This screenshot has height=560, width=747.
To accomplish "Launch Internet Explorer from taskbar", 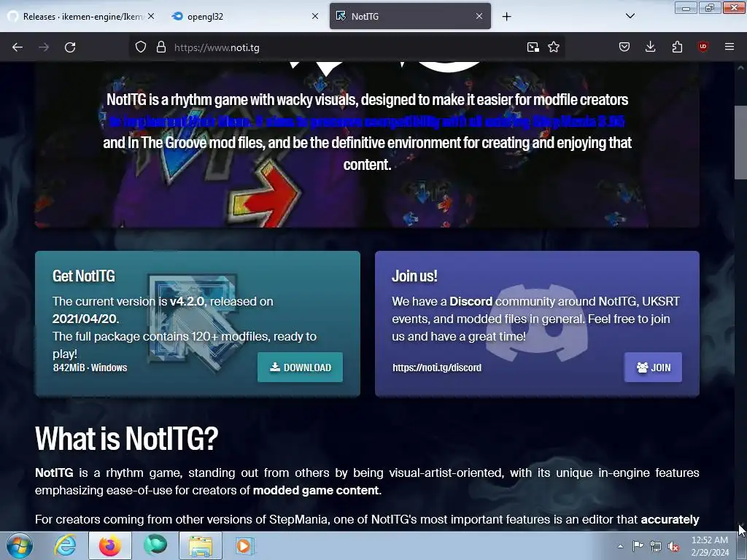I will [x=65, y=545].
